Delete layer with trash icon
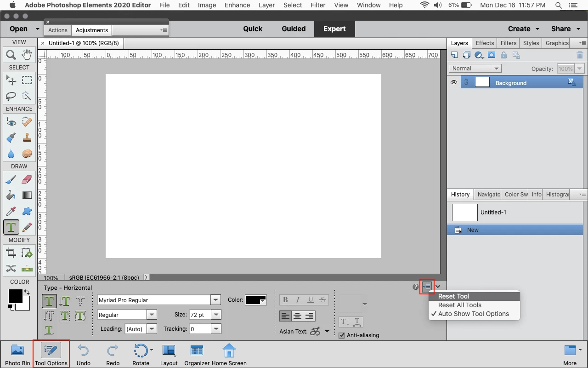 580,55
